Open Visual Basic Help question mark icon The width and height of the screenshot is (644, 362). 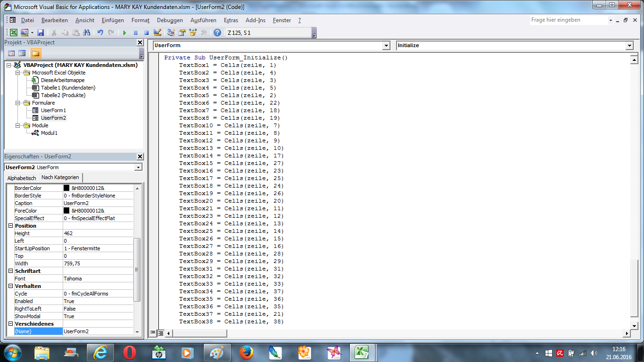click(x=217, y=33)
